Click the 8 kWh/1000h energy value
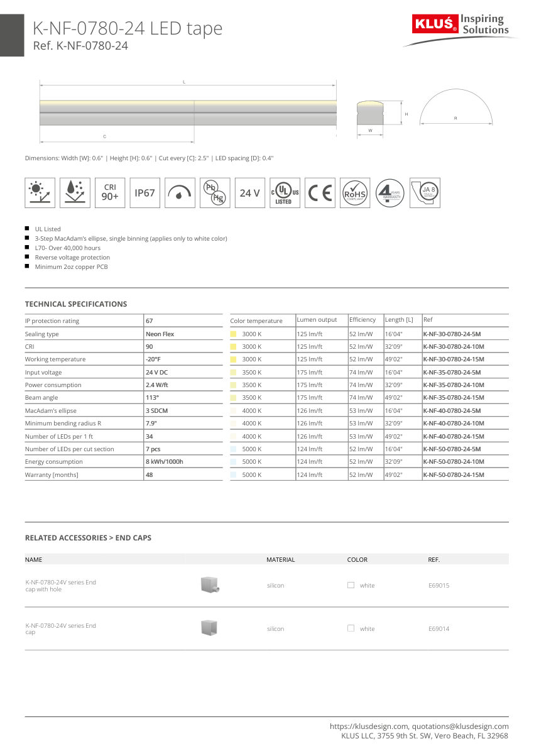The image size is (534, 756). pyautogui.click(x=164, y=462)
